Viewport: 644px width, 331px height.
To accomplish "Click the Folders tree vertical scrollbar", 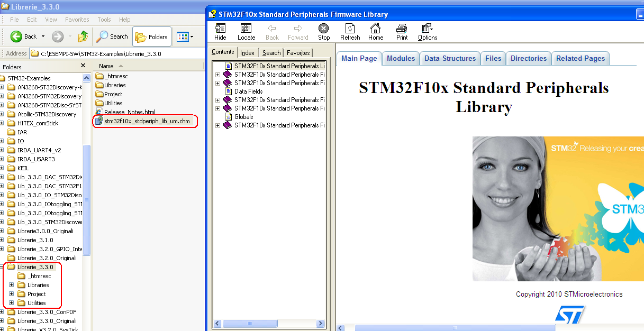I will click(x=87, y=201).
